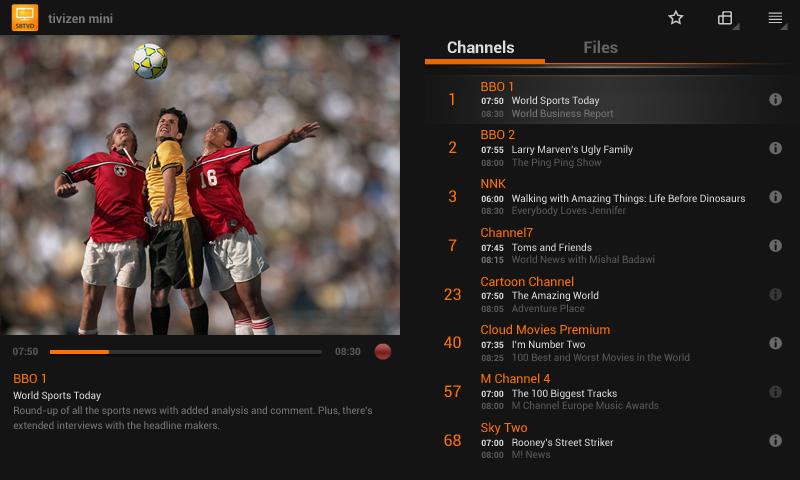Click channel number 57
The width and height of the screenshot is (800, 480).
(453, 392)
